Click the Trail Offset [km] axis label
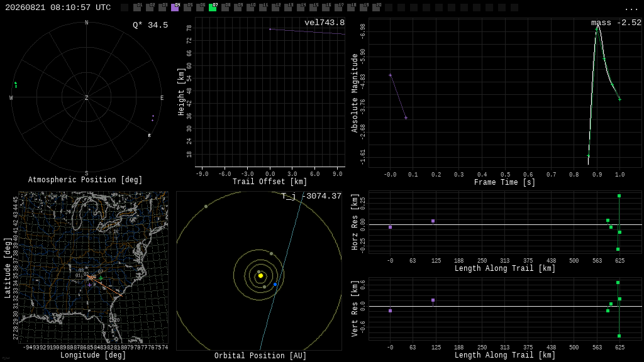Viewport: 644px width, 362px height. [270, 182]
